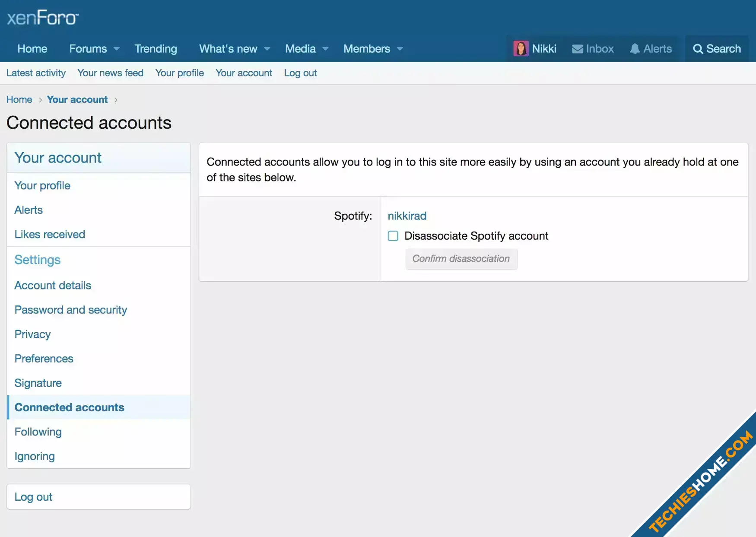
Task: Open the Nikki user menu text
Action: [544, 48]
